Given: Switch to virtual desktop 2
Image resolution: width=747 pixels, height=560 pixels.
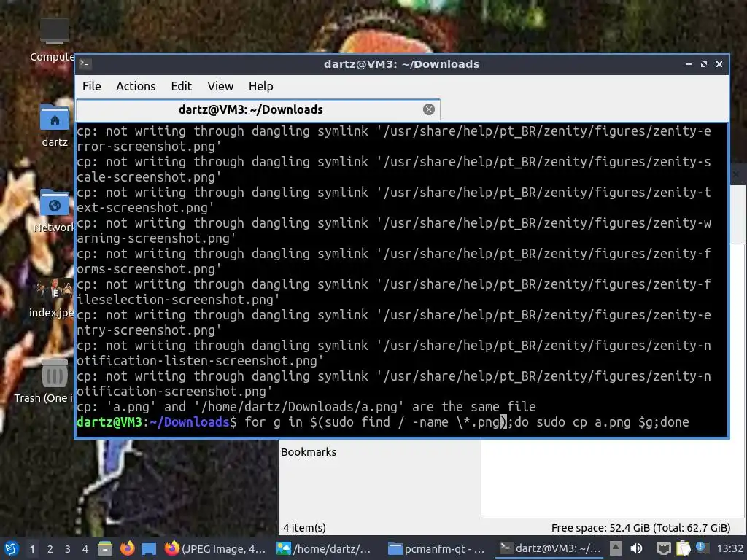Looking at the screenshot, I should click(50, 549).
